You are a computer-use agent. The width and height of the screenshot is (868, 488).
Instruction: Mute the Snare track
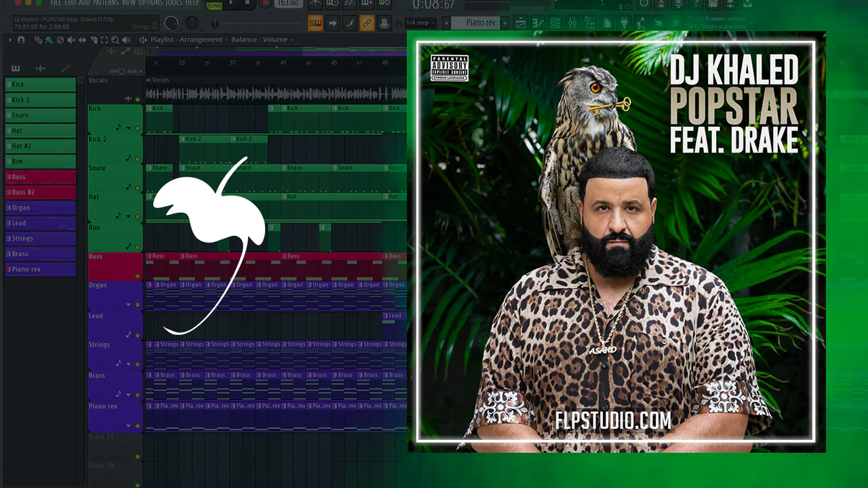pos(138,186)
